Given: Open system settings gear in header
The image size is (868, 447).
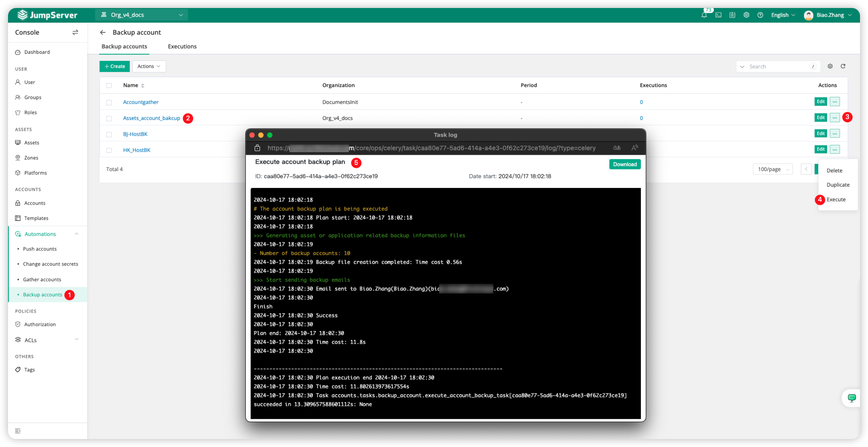Looking at the screenshot, I should click(746, 15).
